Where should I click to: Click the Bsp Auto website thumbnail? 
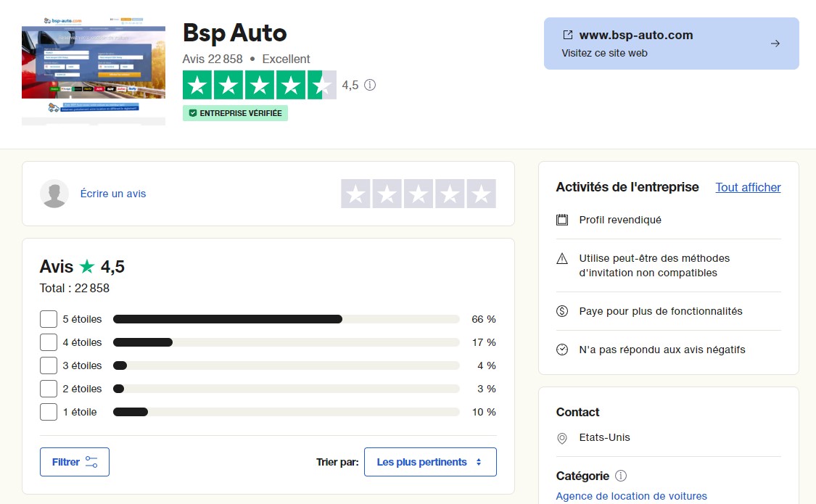pos(94,71)
